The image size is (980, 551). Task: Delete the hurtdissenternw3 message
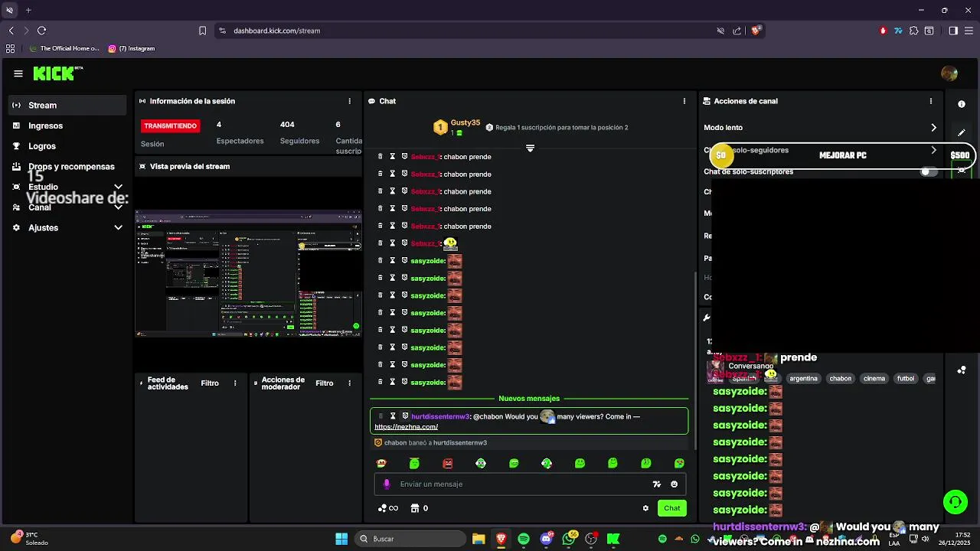381,416
